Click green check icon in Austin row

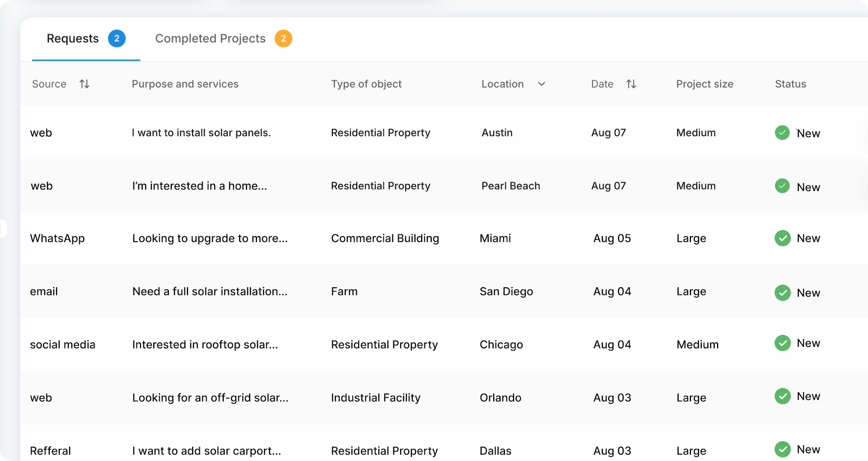tap(782, 133)
